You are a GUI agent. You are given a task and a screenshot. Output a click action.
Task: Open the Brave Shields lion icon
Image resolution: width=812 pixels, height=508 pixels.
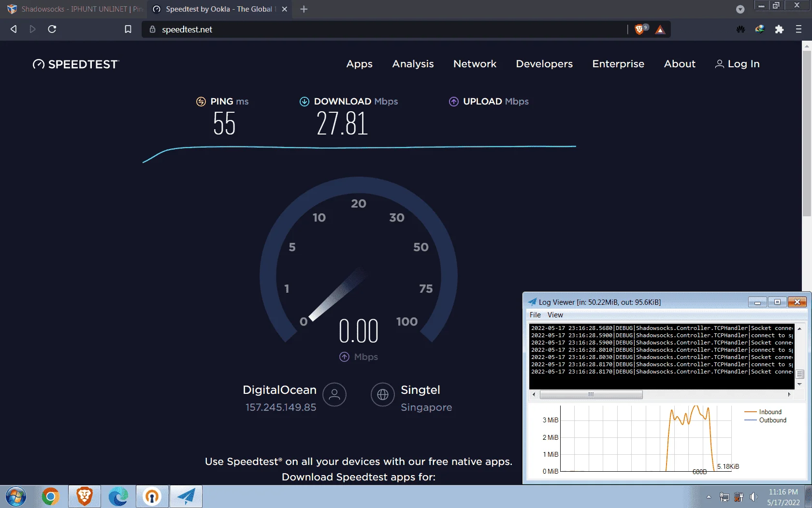640,29
